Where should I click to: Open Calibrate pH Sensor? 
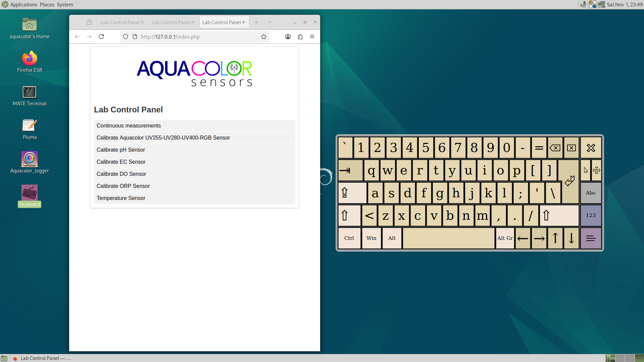(x=120, y=150)
